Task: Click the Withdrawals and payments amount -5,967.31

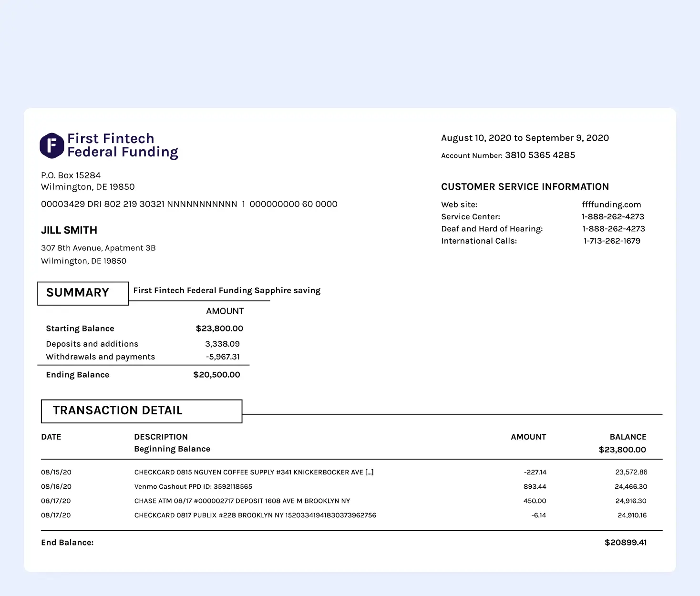Action: point(223,357)
